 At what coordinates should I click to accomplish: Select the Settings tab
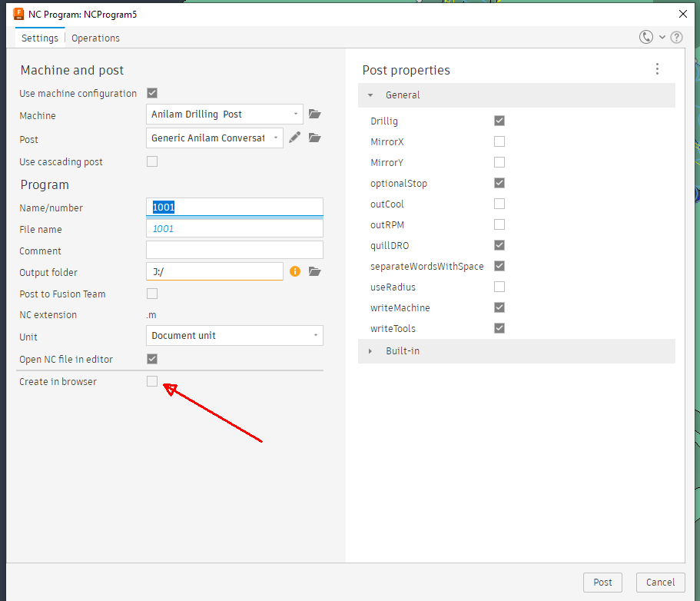tap(39, 38)
